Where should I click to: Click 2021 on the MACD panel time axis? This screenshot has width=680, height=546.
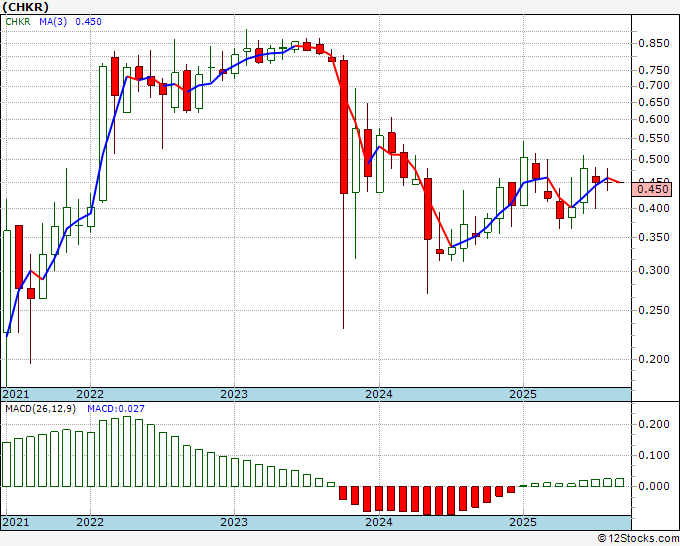click(x=15, y=522)
